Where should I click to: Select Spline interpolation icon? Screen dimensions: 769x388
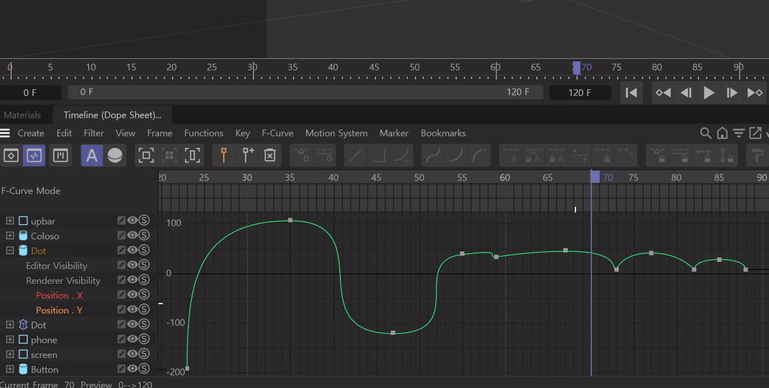tap(402, 155)
